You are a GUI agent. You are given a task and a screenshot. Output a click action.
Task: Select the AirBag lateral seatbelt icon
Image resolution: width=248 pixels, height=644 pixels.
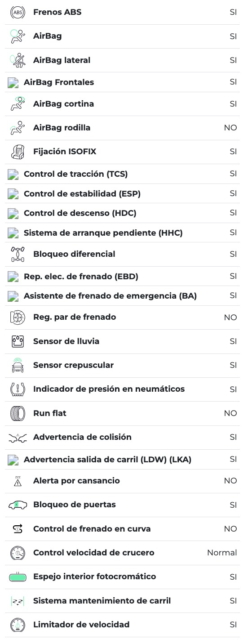(18, 60)
